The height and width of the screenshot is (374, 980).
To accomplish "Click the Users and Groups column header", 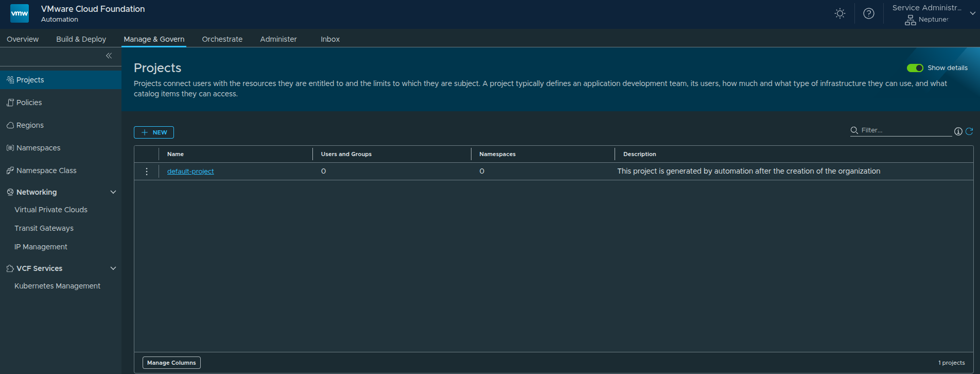I will [x=346, y=154].
